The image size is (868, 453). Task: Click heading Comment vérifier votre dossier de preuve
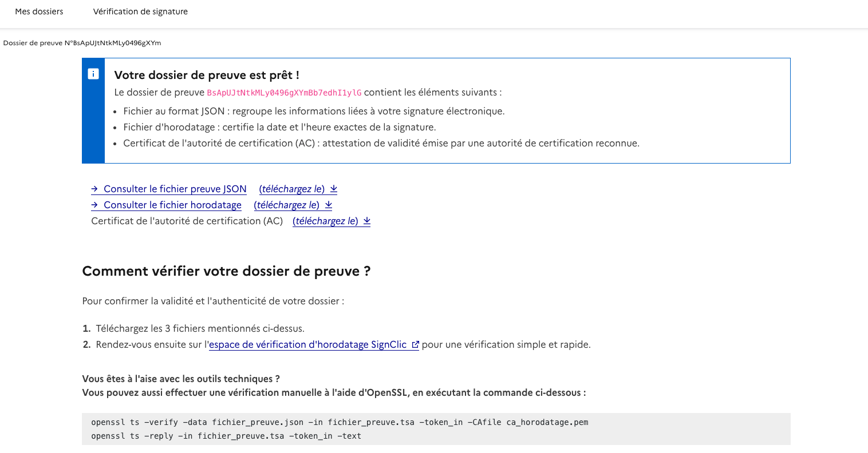coord(226,271)
